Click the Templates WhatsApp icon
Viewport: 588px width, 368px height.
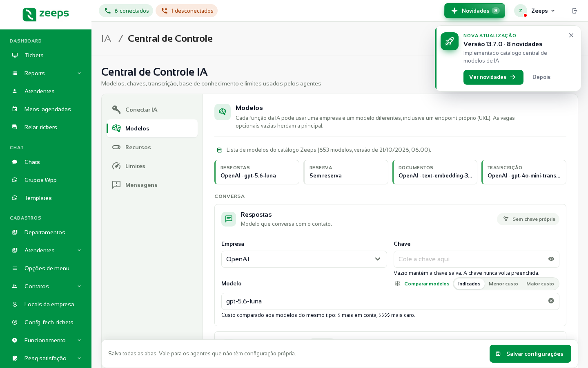(15, 198)
